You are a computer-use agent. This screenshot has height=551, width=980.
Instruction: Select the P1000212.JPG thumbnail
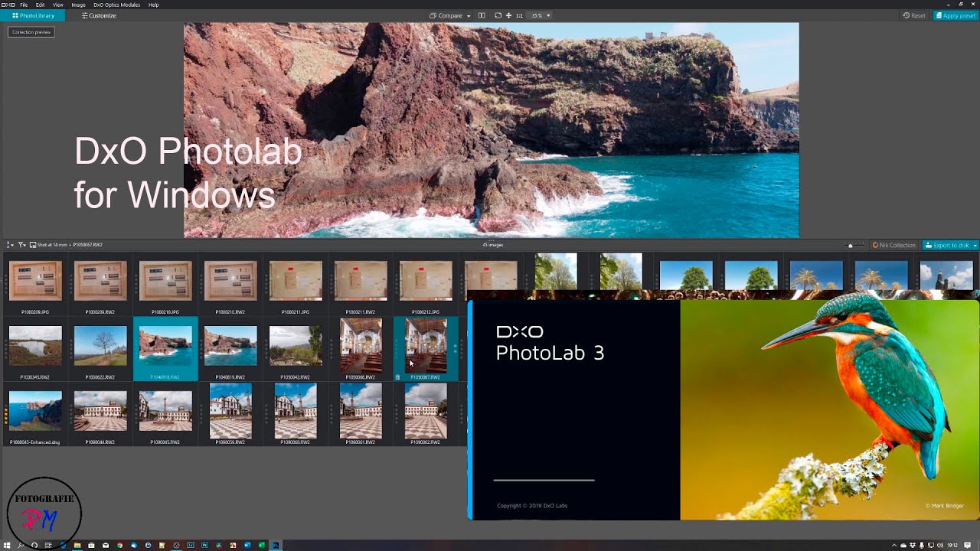coord(426,280)
